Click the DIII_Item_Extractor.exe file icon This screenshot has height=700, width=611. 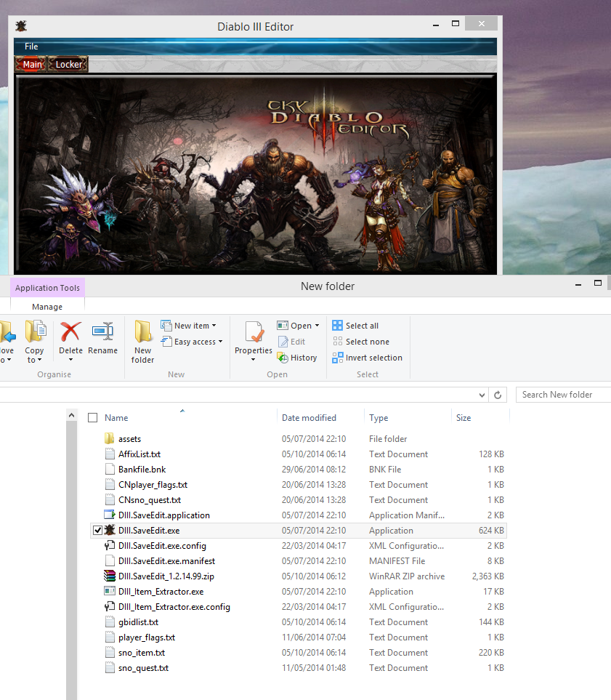[x=110, y=592]
